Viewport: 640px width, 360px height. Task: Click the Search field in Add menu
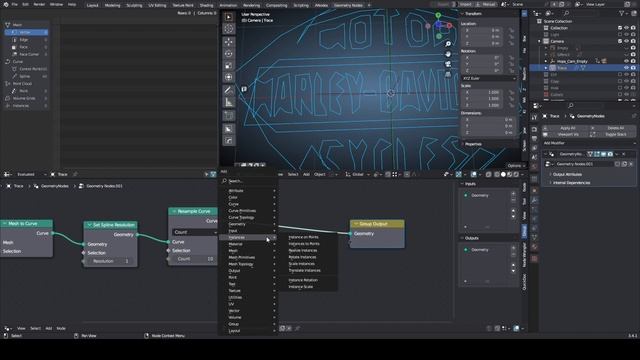click(x=249, y=181)
